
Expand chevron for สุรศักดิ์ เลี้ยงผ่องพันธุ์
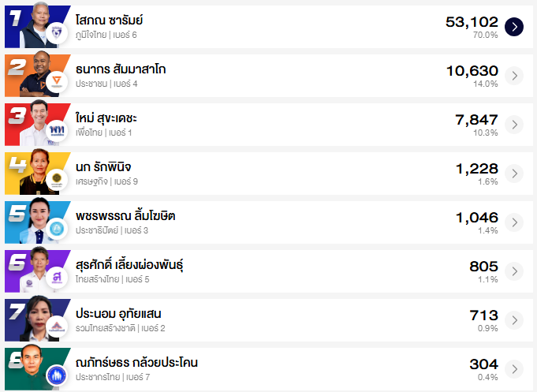514,271
